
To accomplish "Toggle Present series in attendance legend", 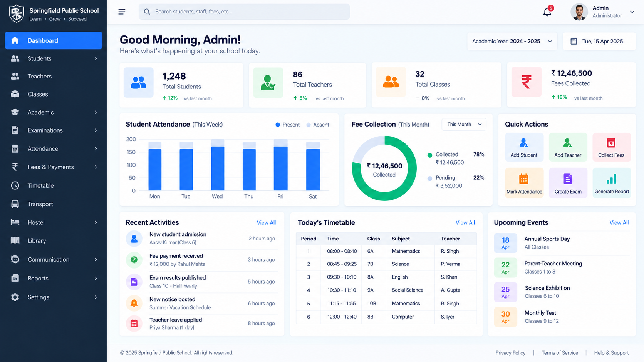I will point(287,125).
